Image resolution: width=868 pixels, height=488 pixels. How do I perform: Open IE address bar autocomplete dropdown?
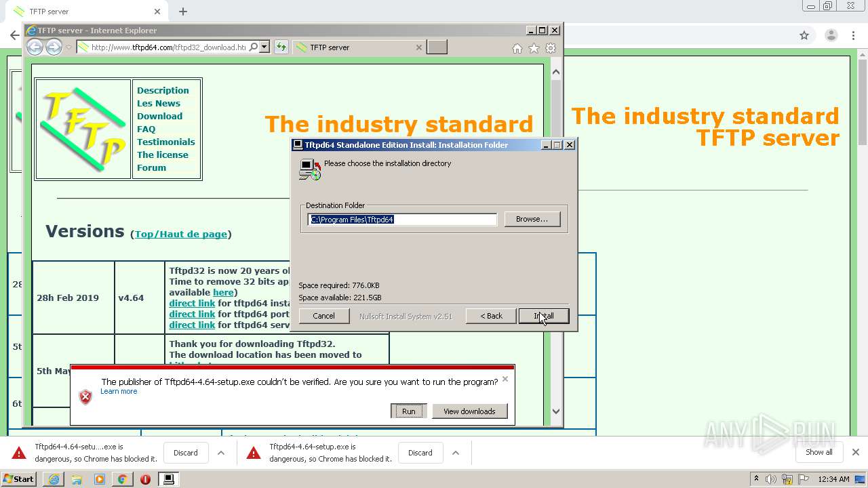click(x=264, y=47)
